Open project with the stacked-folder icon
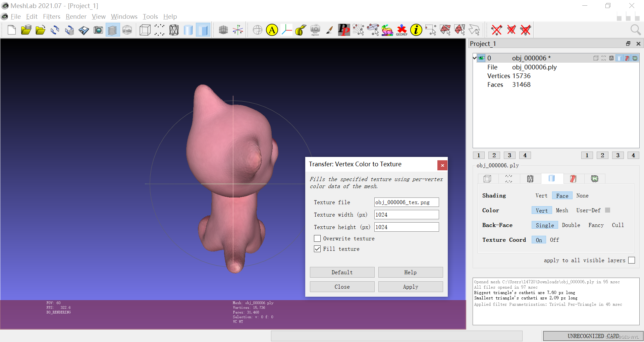This screenshot has height=342, width=644. (26, 30)
